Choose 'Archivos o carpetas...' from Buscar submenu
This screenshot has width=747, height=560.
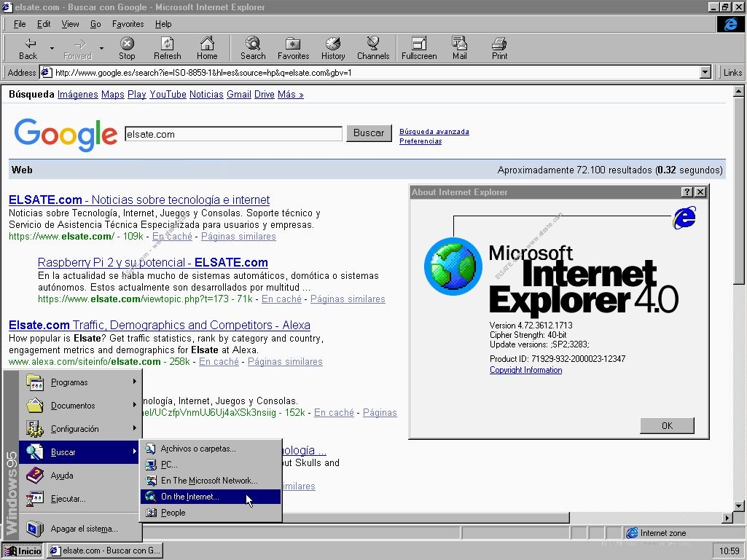(197, 449)
